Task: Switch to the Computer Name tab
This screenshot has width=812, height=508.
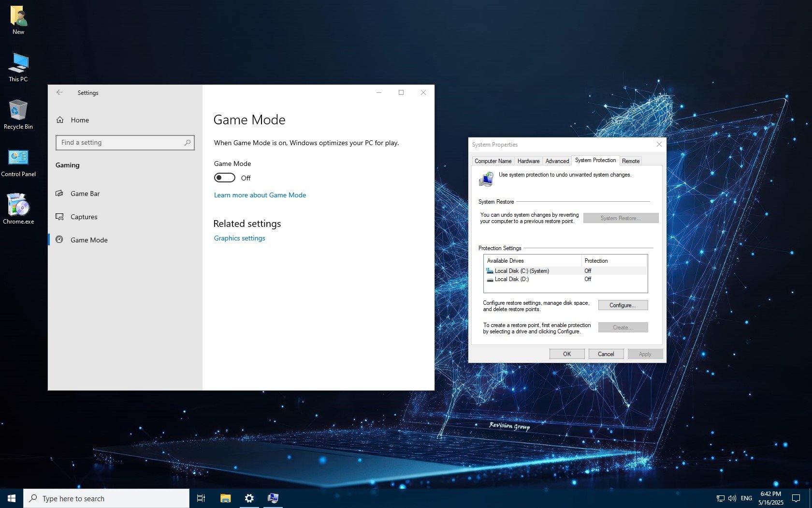Action: pos(493,161)
